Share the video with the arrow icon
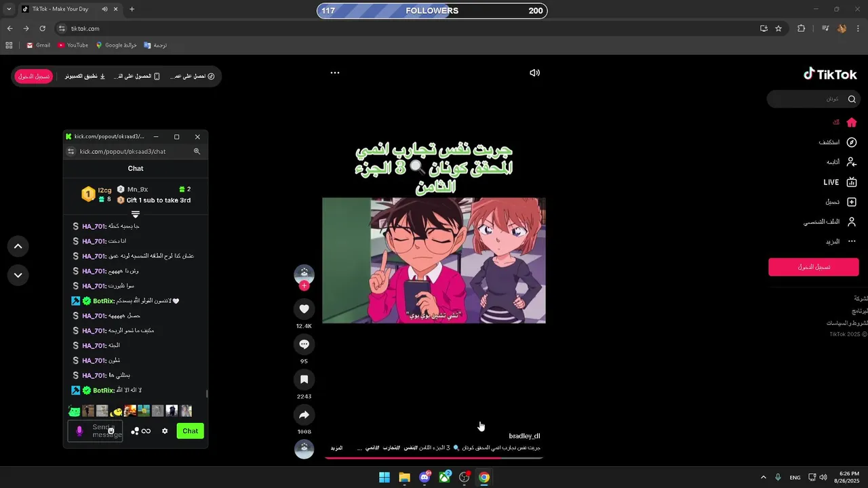 pos(304,415)
